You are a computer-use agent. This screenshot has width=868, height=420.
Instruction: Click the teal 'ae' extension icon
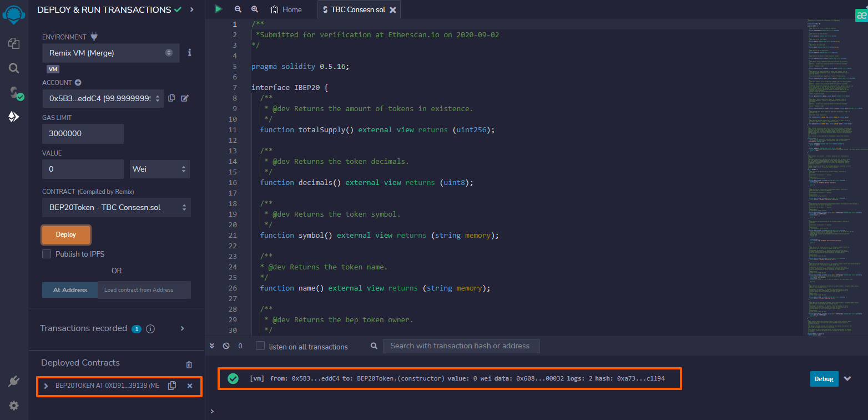click(861, 16)
